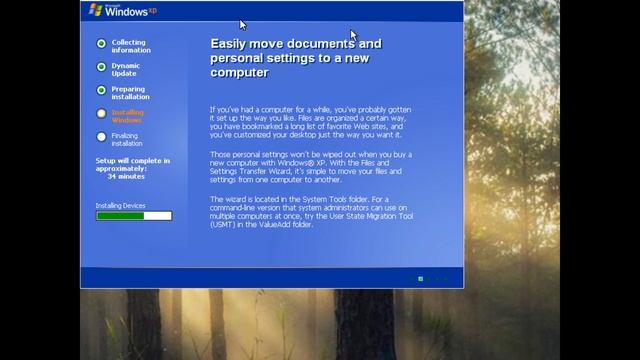The width and height of the screenshot is (640, 360).
Task: Click the Collecting information label
Action: [131, 46]
